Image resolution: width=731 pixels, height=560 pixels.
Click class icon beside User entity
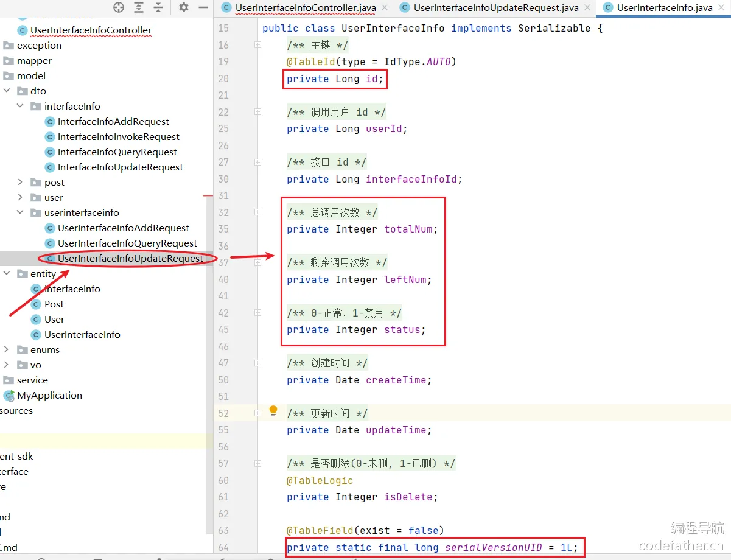click(36, 320)
